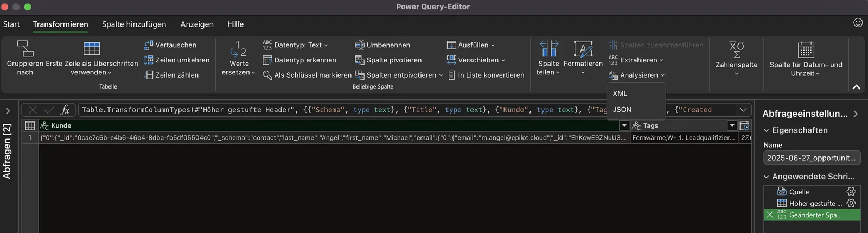Image resolution: width=868 pixels, height=233 pixels.
Task: Open Formatieren menu
Action: coord(583,58)
